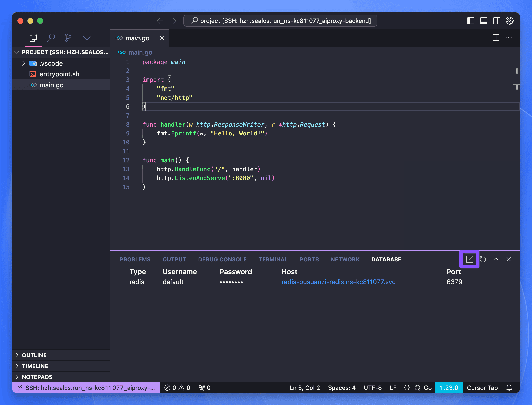Navigate back with the back arrow
This screenshot has width=532, height=405.
point(160,21)
